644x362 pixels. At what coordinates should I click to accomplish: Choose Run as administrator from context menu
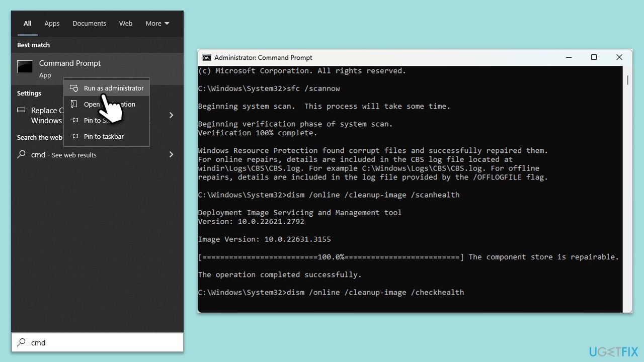pos(114,88)
